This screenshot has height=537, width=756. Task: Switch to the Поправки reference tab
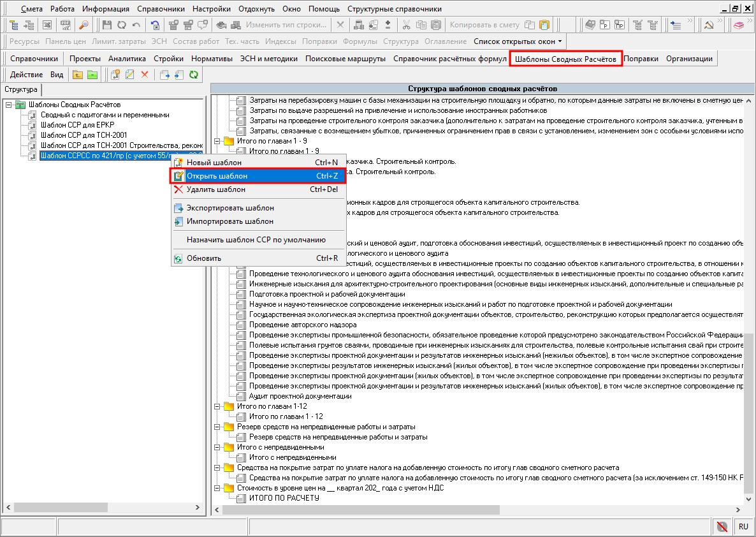tap(641, 59)
